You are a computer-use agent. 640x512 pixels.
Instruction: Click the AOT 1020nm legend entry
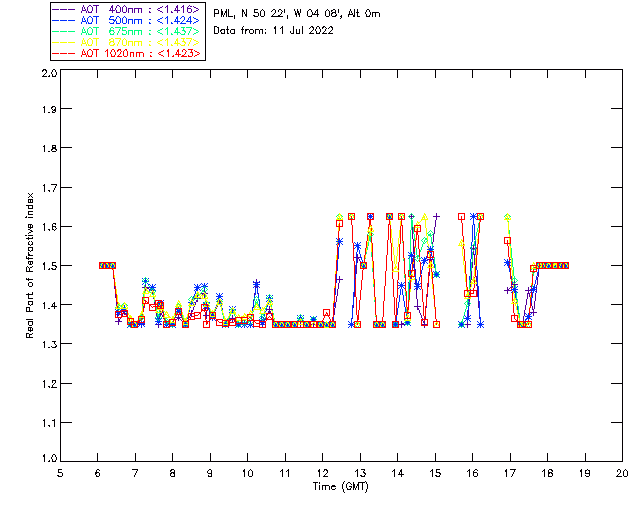click(x=127, y=53)
